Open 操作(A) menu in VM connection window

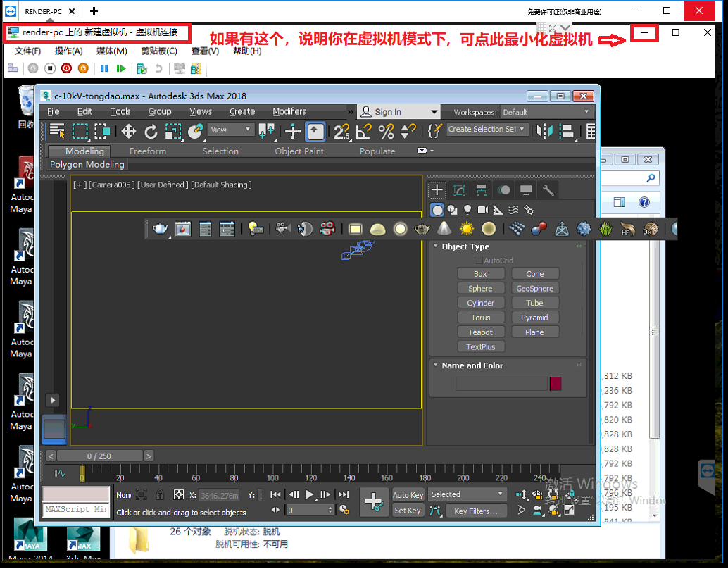69,51
